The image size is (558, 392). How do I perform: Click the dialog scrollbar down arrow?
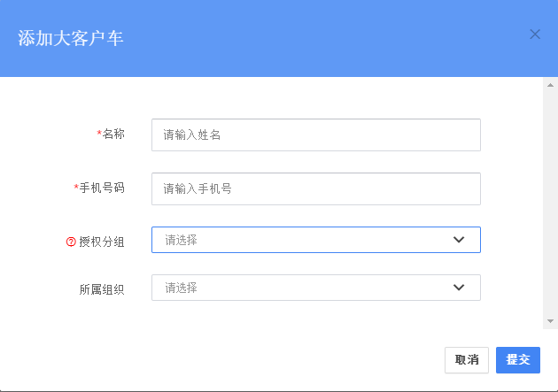tap(550, 321)
